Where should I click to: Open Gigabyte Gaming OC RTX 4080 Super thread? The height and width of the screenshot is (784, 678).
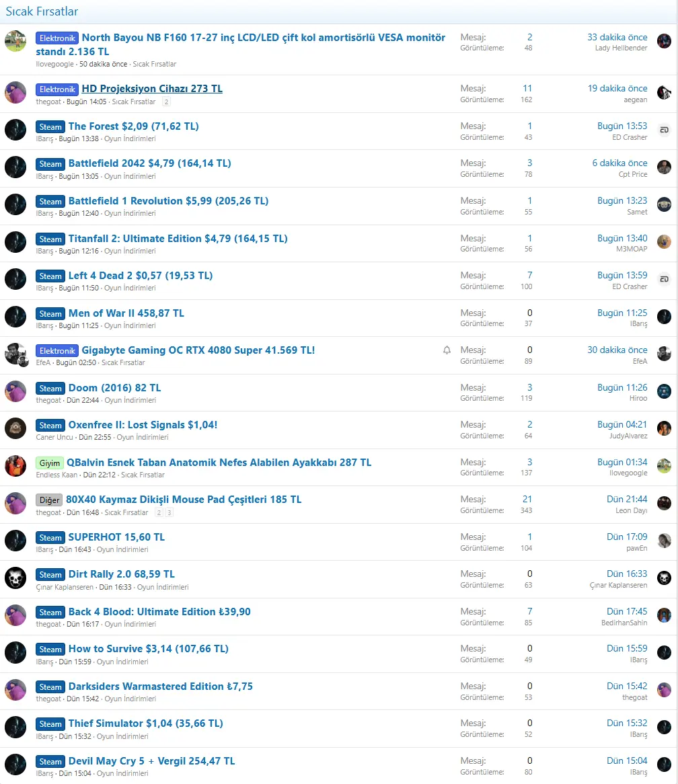198,350
